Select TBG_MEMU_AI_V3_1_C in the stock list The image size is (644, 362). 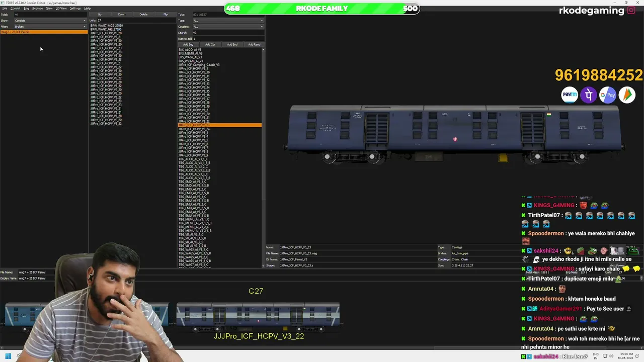coord(194,220)
